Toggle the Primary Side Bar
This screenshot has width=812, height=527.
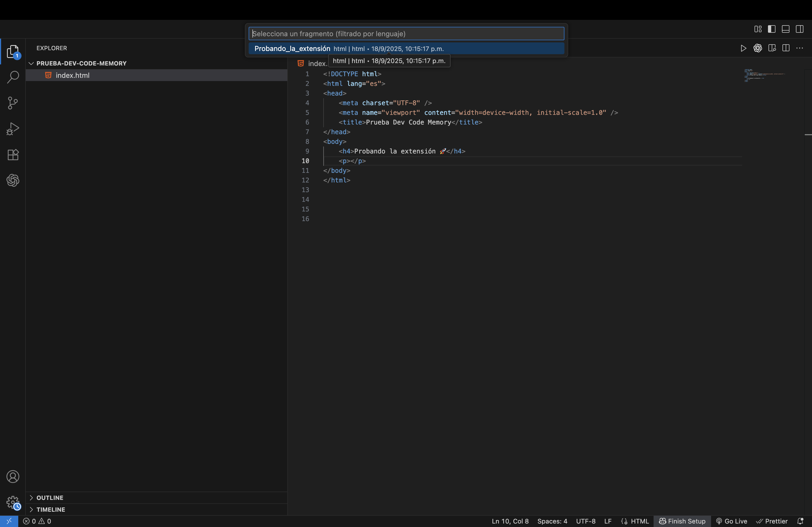coord(772,29)
